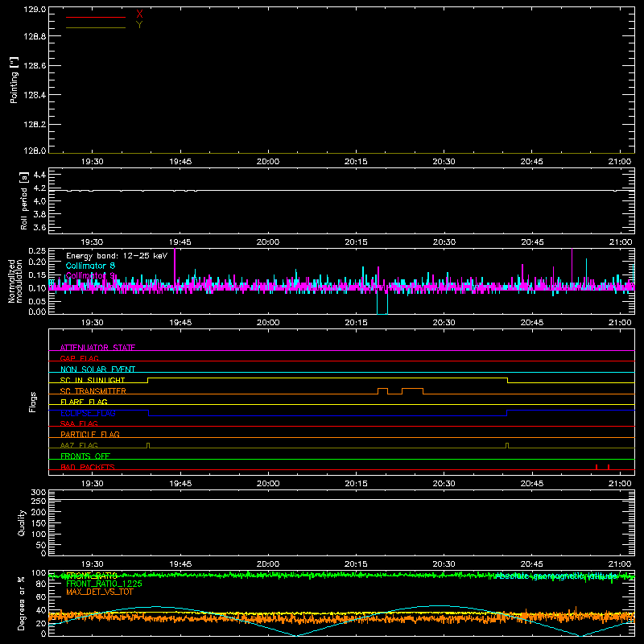Click the SC_IN_SUNLIGHT flag label
The width and height of the screenshot is (644, 644).
click(x=93, y=380)
